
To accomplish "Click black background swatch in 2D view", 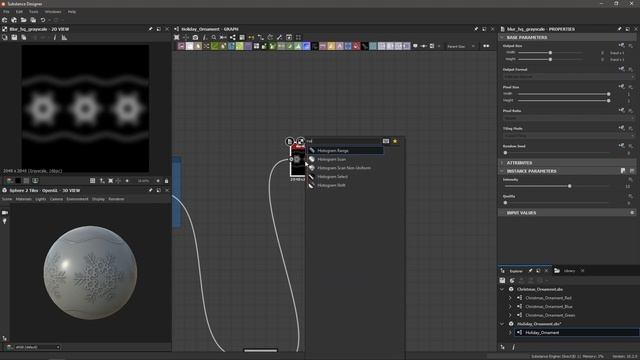I will 18,180.
